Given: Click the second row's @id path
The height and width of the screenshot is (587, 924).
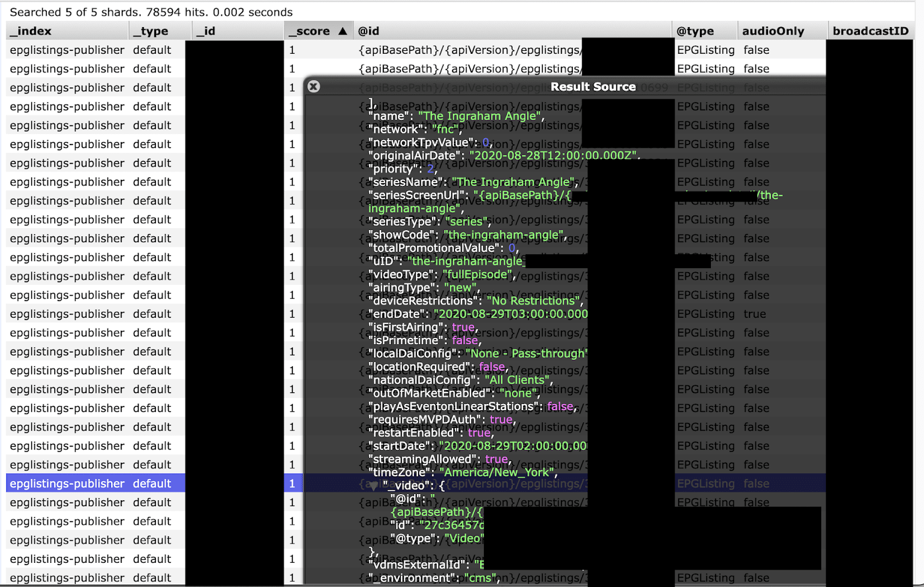Looking at the screenshot, I should coord(470,69).
